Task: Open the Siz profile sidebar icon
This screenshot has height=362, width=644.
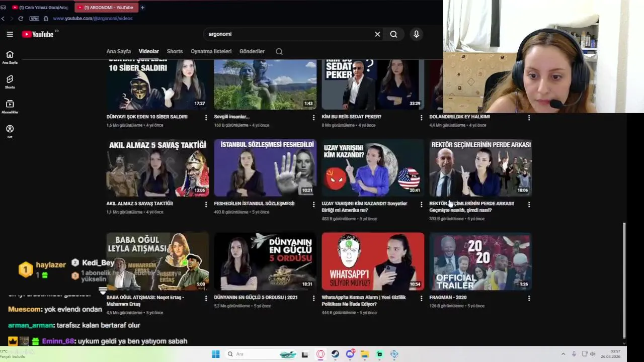Action: (x=10, y=131)
